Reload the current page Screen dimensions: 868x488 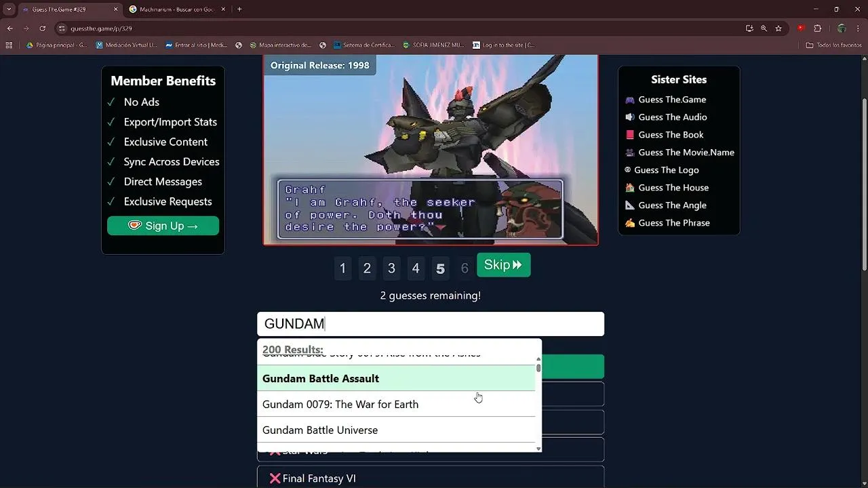point(42,28)
